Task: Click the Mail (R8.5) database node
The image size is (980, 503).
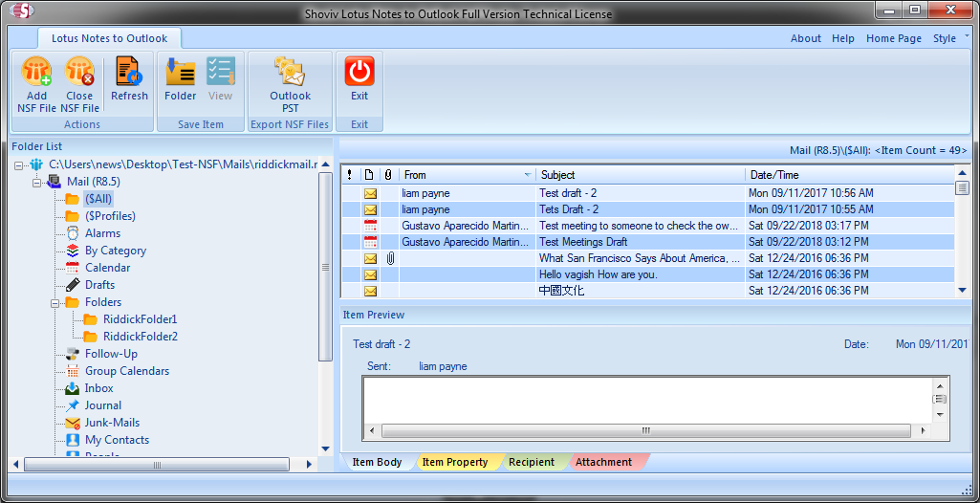Action: click(94, 182)
